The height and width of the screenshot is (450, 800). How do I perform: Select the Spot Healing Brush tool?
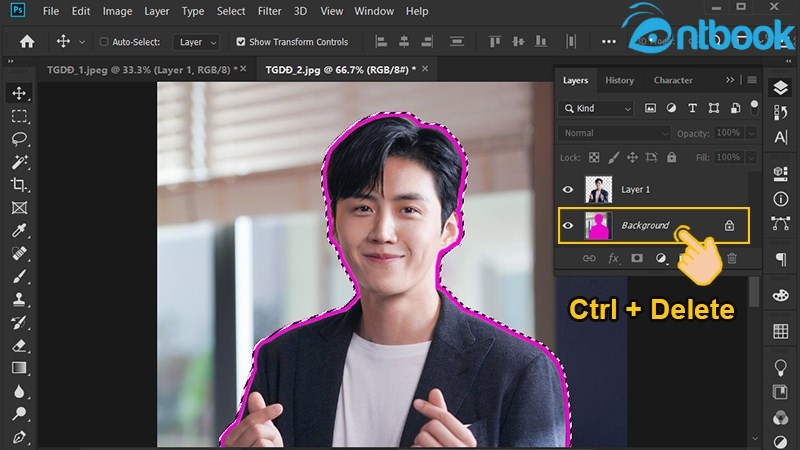point(19,254)
